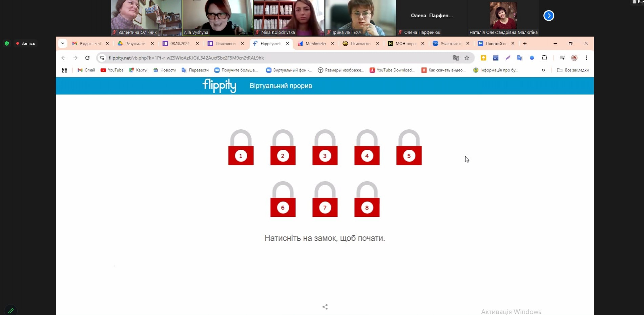Open the МОН tab
Viewport: 644px width, 315px height.
(x=406, y=43)
